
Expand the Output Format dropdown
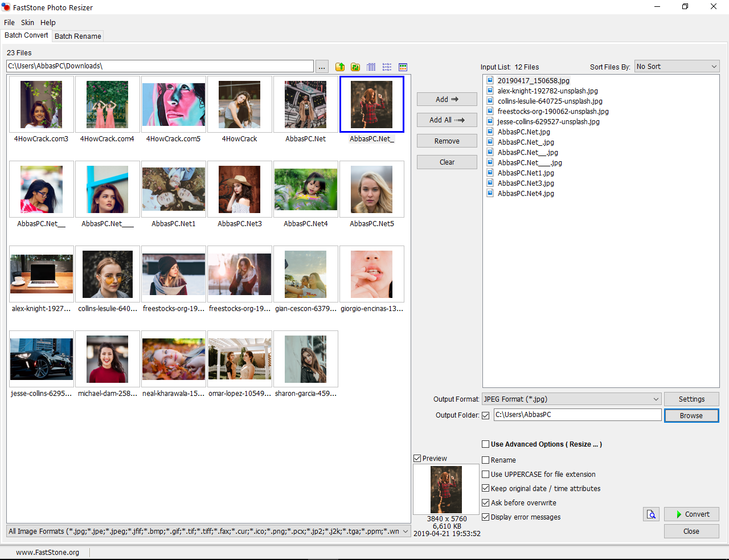click(x=571, y=399)
